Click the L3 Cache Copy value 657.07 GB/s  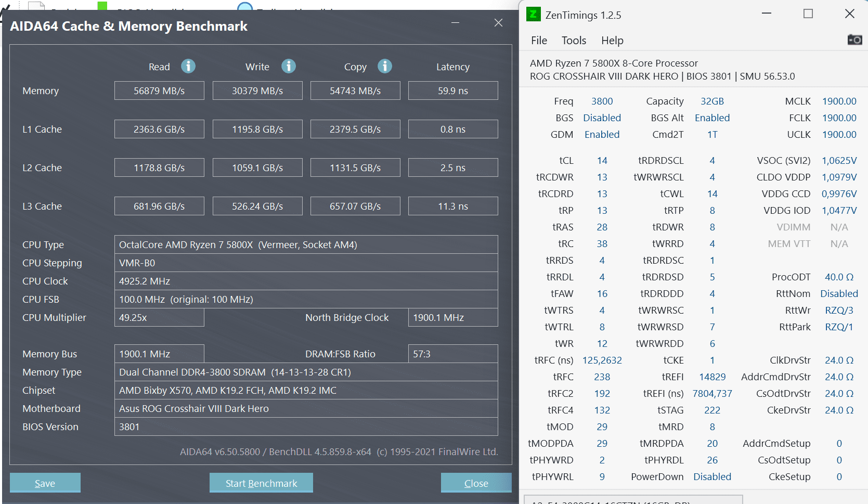point(355,206)
